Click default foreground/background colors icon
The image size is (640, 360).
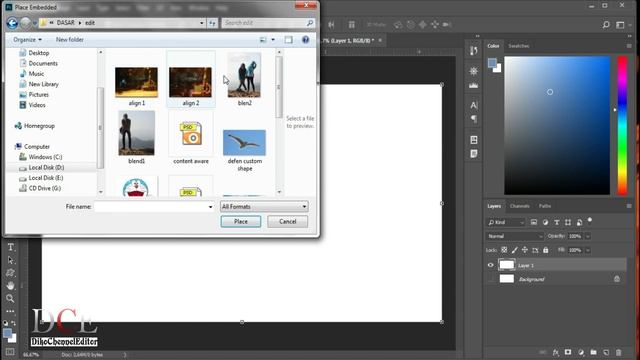(x=5, y=323)
